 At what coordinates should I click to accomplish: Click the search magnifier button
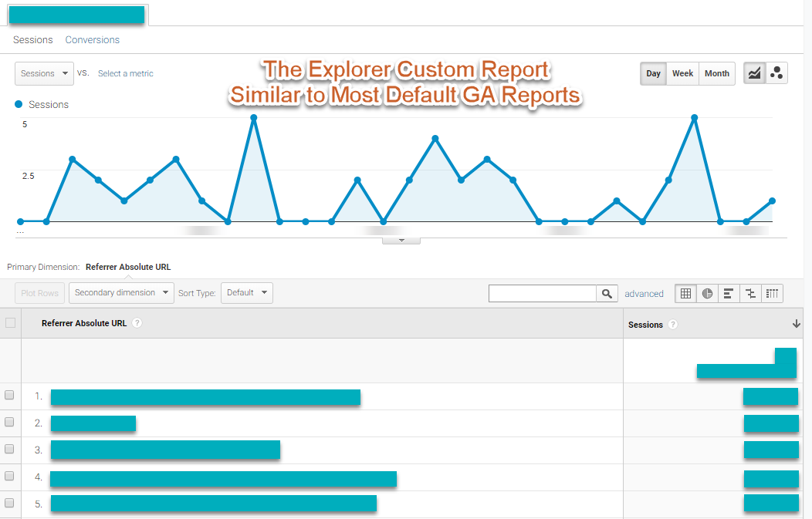(607, 294)
